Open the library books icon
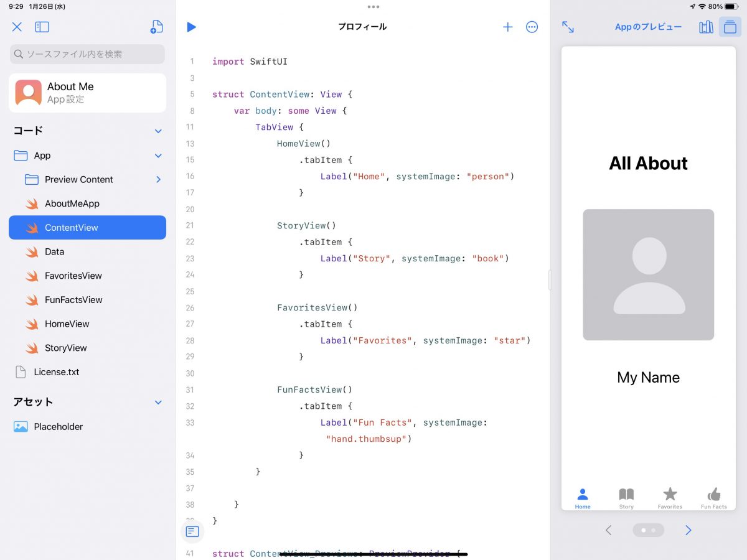747x560 pixels. 706,27
